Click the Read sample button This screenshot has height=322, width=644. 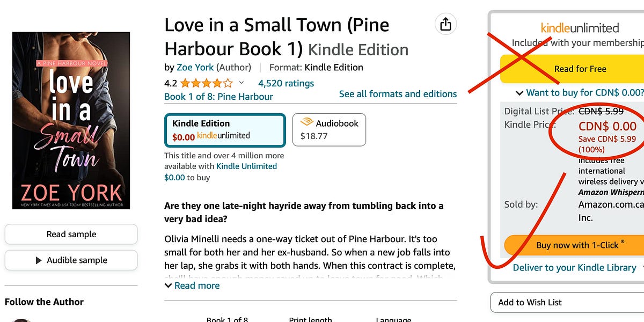pos(71,234)
